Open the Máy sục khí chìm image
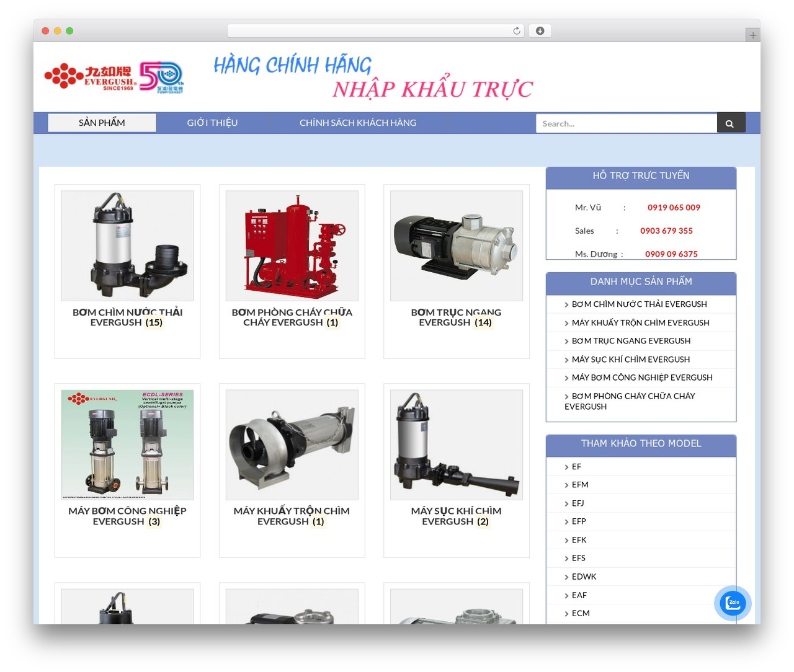Screen dimensions: 794x672 [x=456, y=444]
